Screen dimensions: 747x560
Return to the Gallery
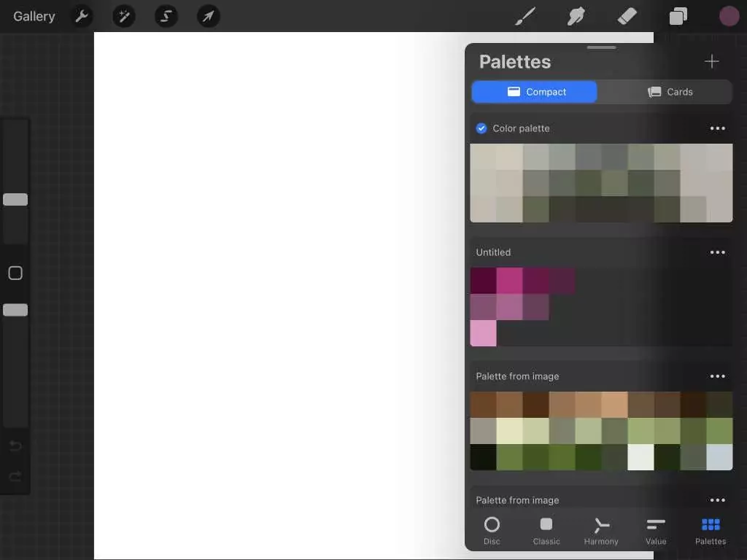click(x=34, y=16)
